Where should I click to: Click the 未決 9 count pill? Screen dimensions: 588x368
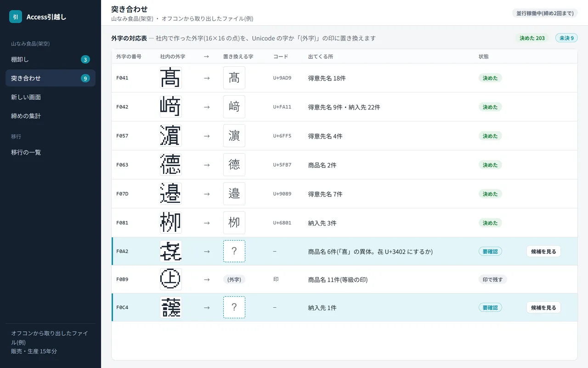coord(566,38)
